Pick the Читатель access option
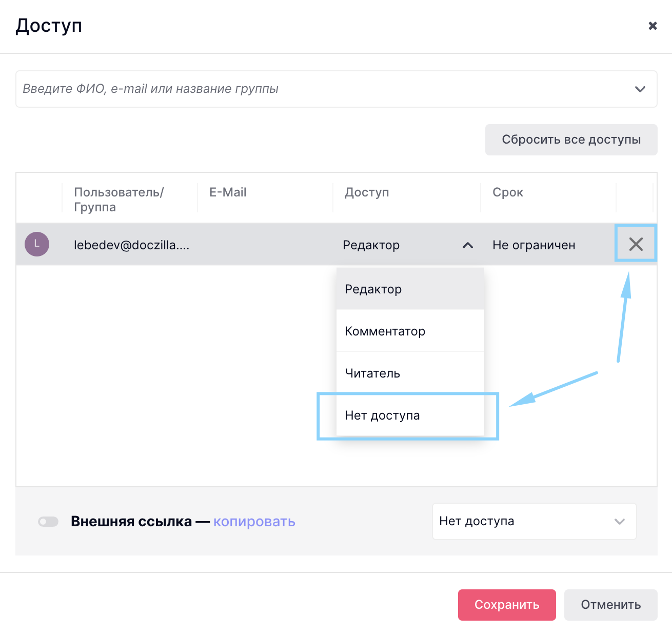The image size is (672, 635). pyautogui.click(x=372, y=373)
